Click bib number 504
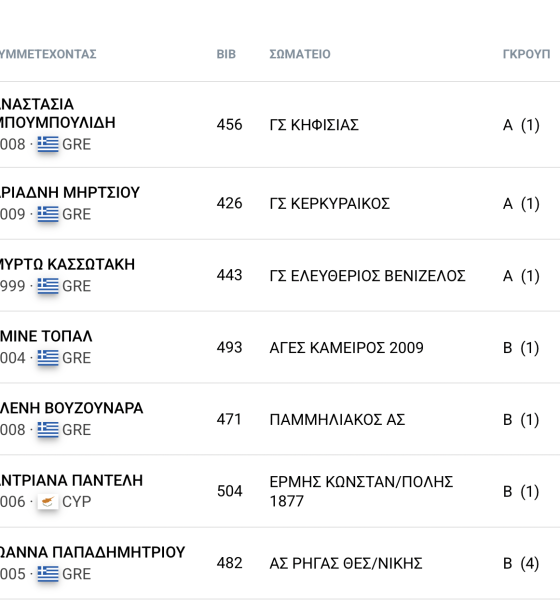 coord(229,491)
